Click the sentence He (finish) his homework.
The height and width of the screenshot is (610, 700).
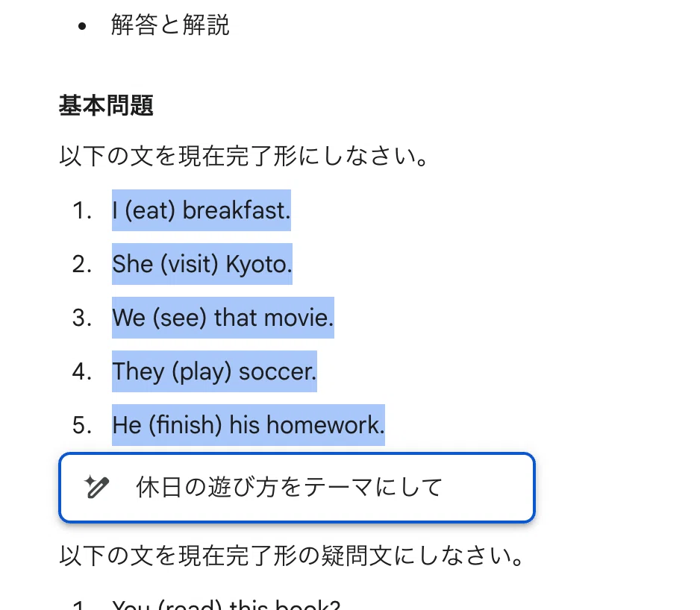[249, 425]
